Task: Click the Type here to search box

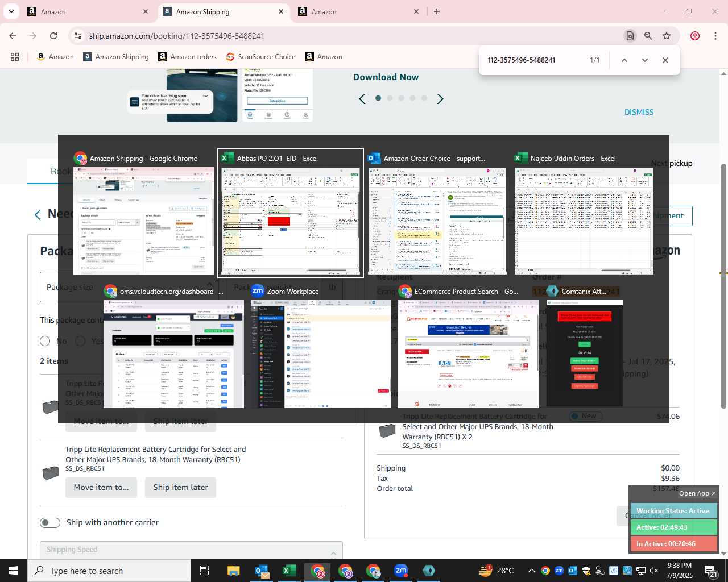Action: pyautogui.click(x=109, y=571)
